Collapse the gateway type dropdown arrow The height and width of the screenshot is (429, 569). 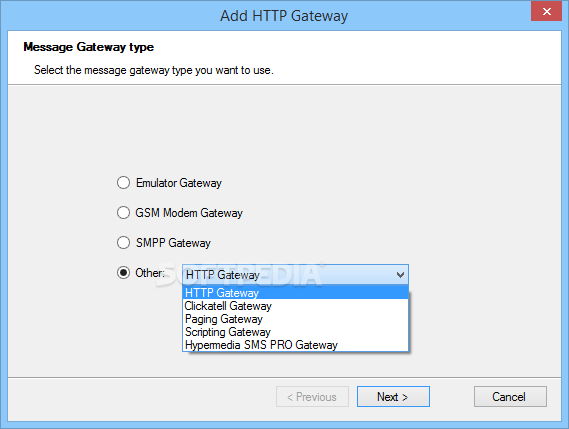pos(400,275)
